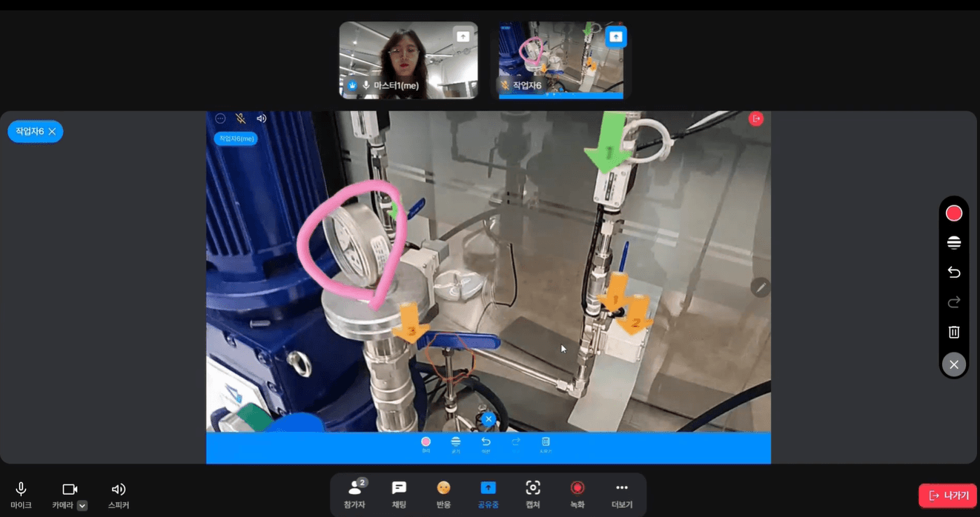The image size is (980, 517).
Task: Click the 작업자6(me) label in shared screen
Action: click(236, 139)
